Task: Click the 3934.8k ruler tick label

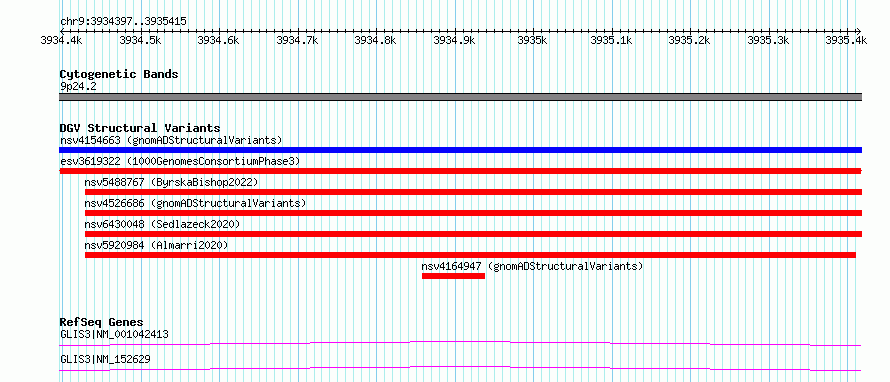Action: click(x=375, y=40)
